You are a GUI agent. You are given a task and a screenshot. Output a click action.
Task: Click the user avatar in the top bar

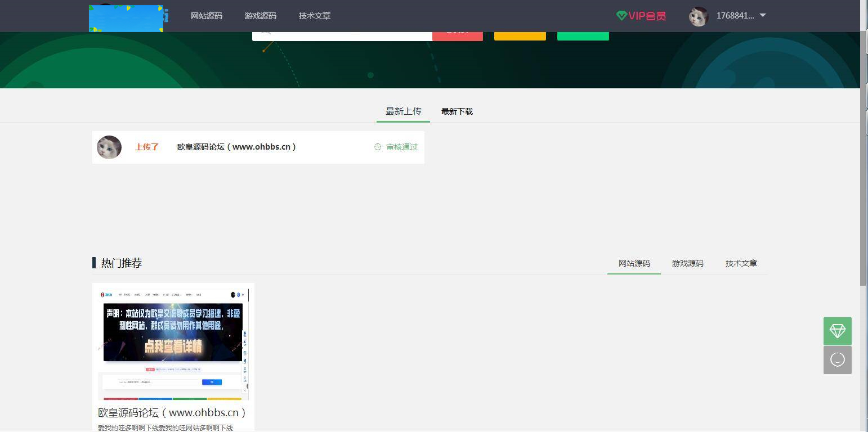tap(698, 16)
